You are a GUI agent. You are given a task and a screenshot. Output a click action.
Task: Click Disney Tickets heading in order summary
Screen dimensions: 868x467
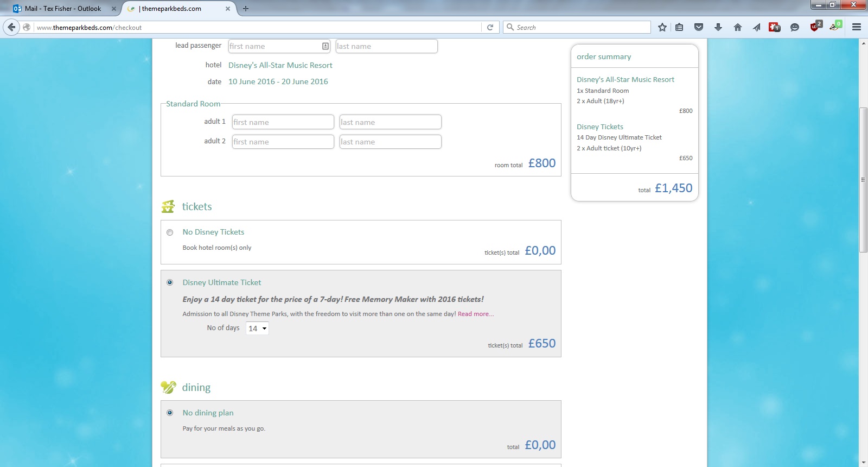600,127
